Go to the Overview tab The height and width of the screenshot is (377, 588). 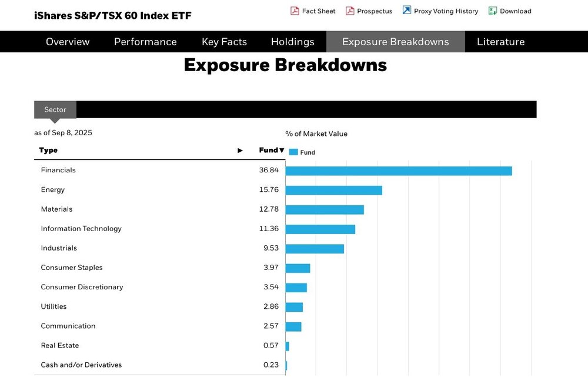68,42
